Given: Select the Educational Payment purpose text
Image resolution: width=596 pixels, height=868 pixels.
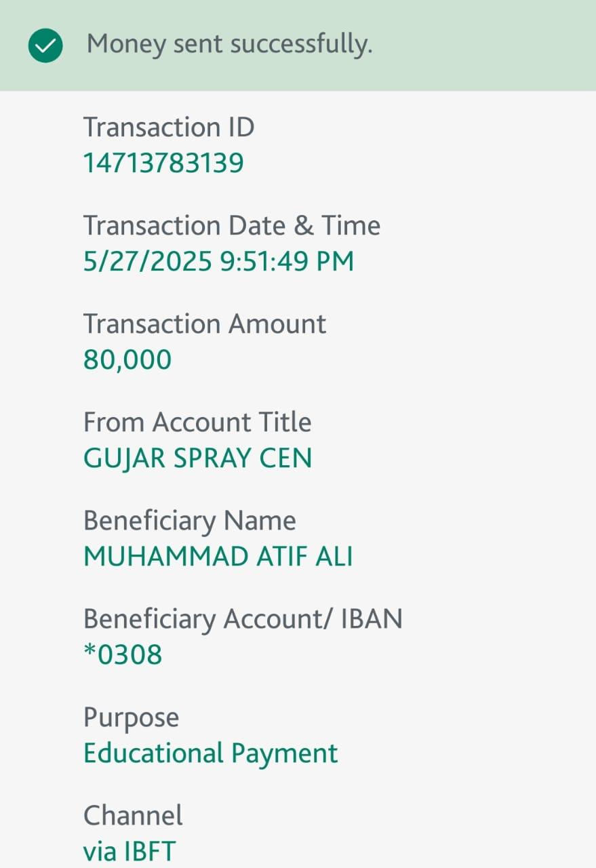Looking at the screenshot, I should click(210, 753).
